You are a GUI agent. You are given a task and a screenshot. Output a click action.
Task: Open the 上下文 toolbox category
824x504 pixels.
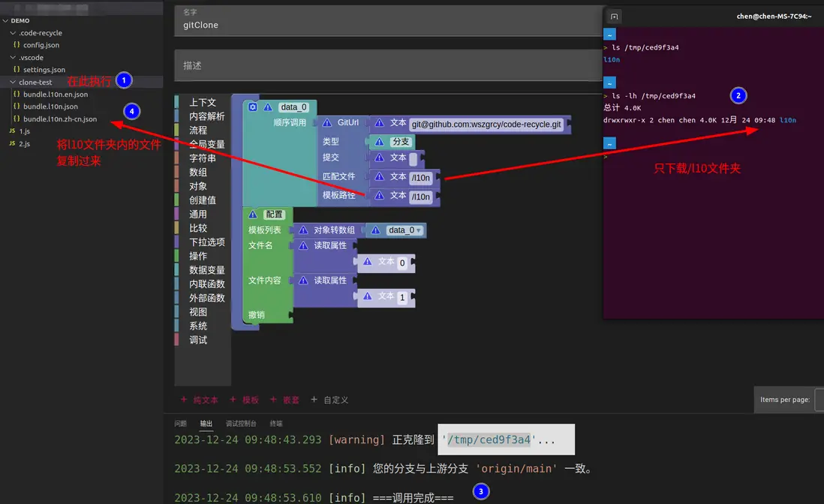pos(203,102)
